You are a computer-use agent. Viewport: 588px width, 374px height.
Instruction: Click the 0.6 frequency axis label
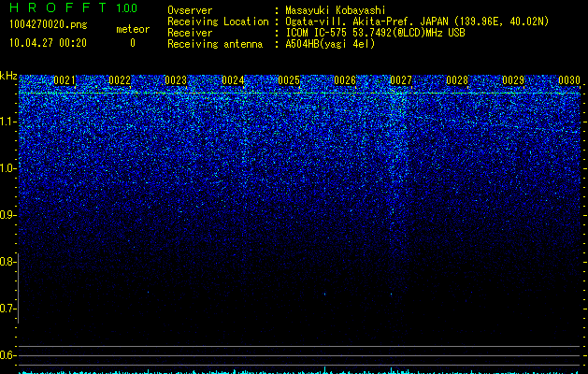(7, 355)
